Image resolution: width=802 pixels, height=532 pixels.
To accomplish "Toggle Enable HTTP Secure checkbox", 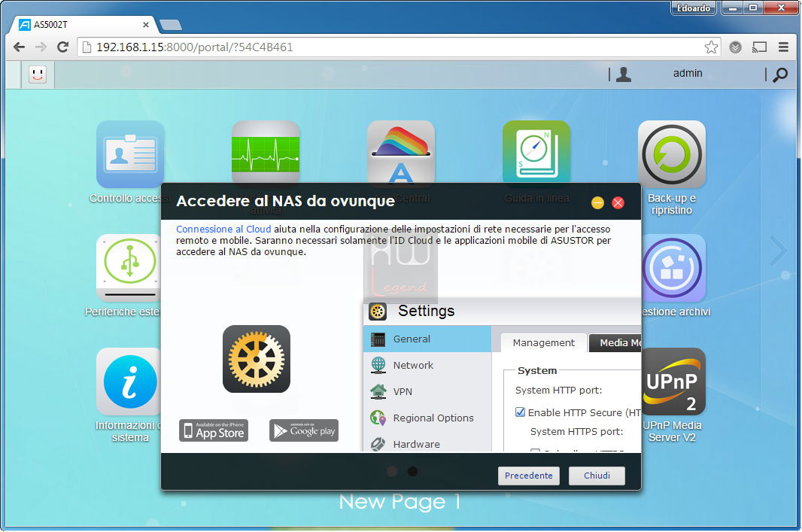I will [520, 412].
